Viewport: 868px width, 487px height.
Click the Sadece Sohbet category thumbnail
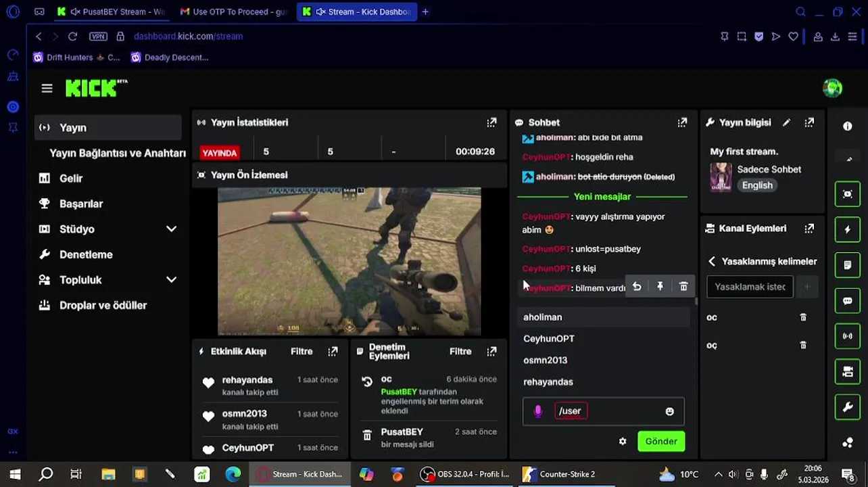pos(721,177)
